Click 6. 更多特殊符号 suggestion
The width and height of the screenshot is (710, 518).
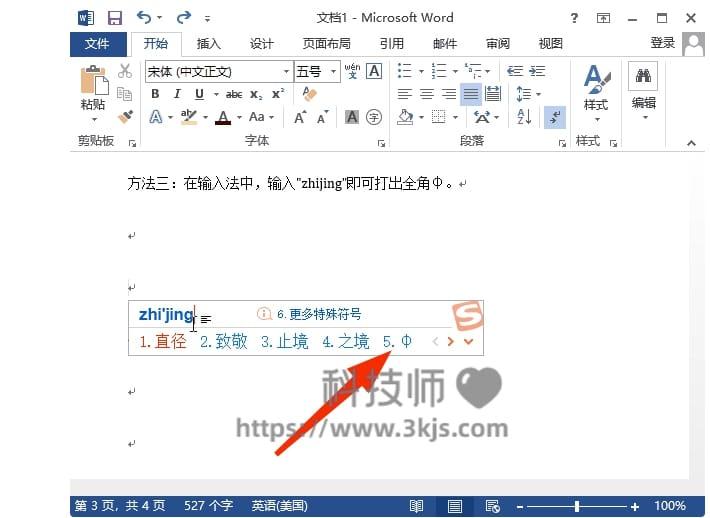click(319, 314)
